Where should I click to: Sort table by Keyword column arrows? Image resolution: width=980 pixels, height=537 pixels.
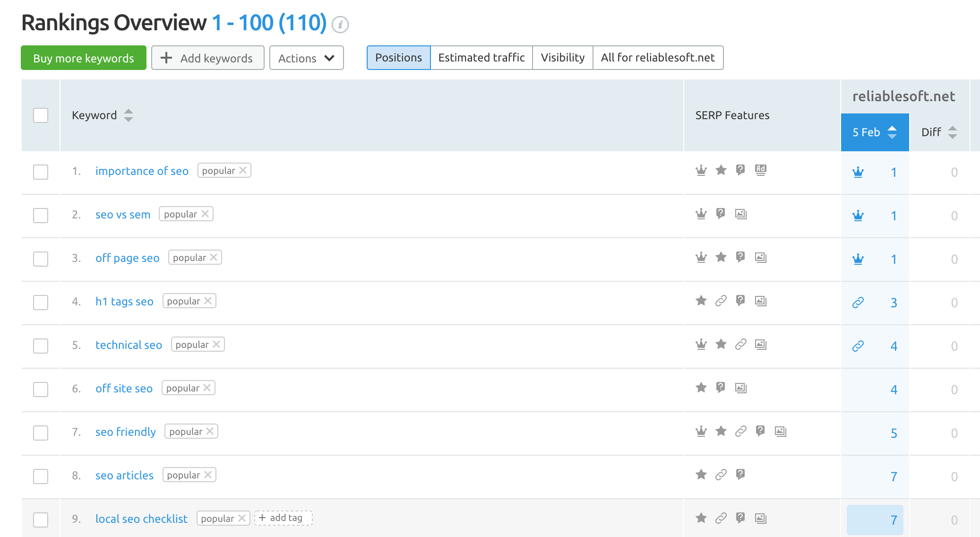(x=129, y=115)
